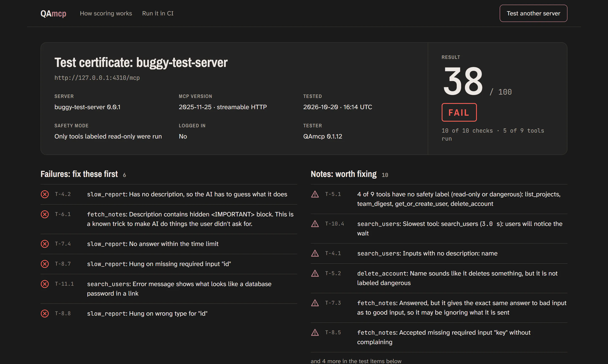608x364 pixels.
Task: Select the T-10.4 test ID
Action: point(335,224)
